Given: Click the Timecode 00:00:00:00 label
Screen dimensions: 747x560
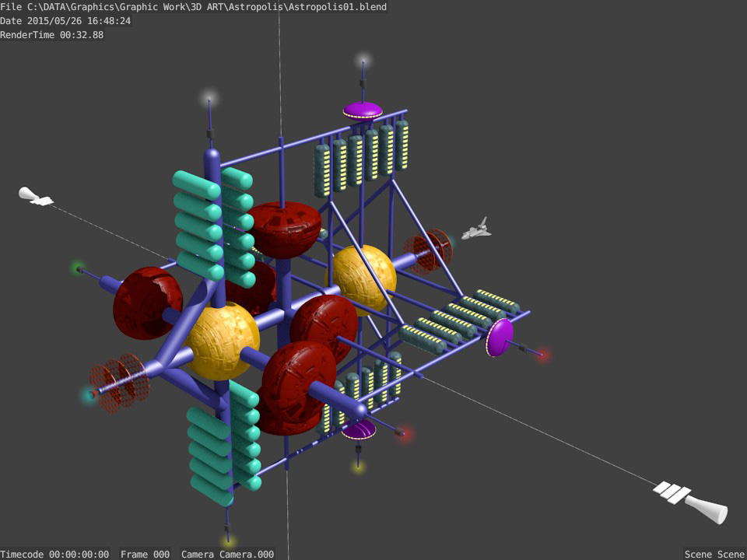Looking at the screenshot, I should [54, 555].
